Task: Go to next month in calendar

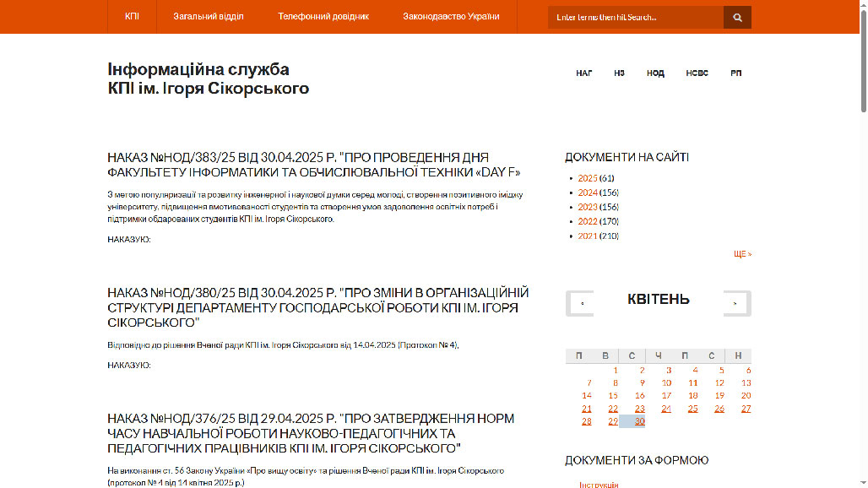Action: (x=736, y=303)
